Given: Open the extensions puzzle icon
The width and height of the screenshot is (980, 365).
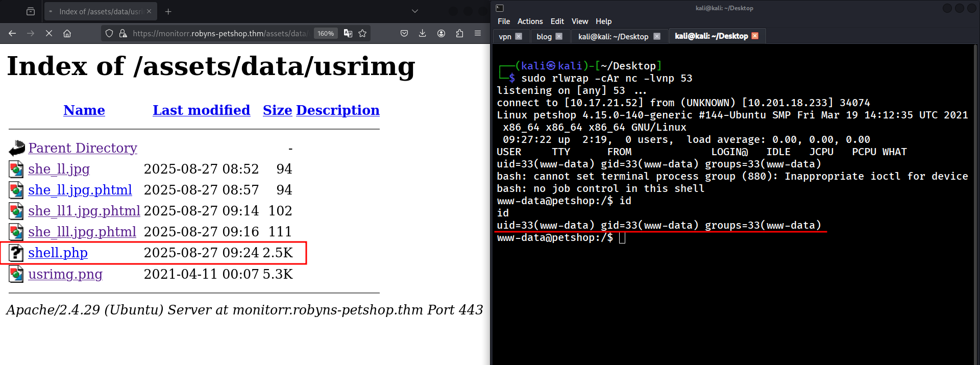Looking at the screenshot, I should point(459,33).
